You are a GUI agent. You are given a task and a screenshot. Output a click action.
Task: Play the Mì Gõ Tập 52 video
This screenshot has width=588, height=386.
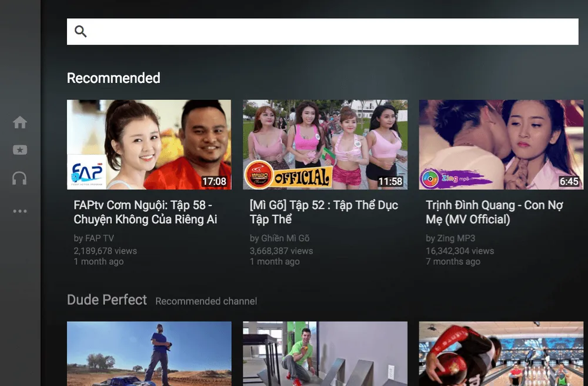pos(325,144)
